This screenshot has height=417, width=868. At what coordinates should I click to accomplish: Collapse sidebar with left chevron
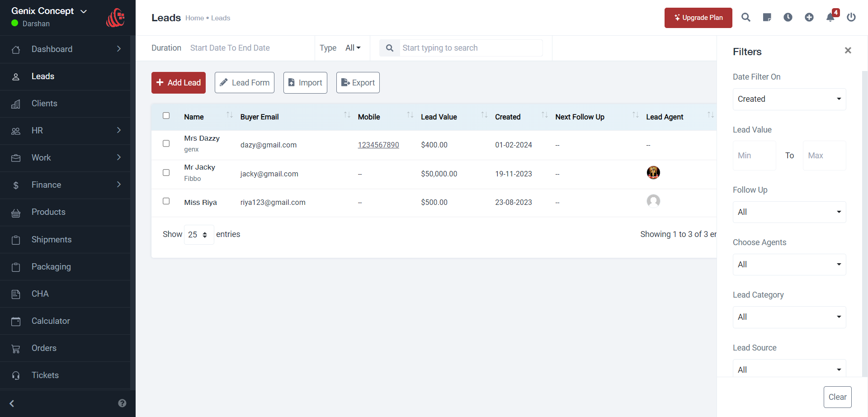point(12,403)
